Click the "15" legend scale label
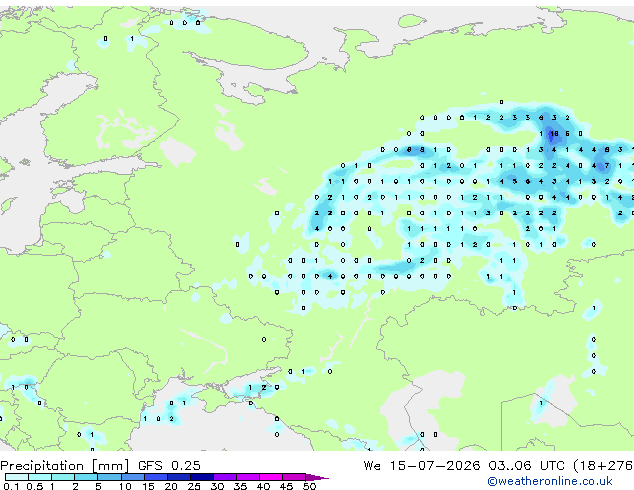The image size is (634, 490). 148,486
